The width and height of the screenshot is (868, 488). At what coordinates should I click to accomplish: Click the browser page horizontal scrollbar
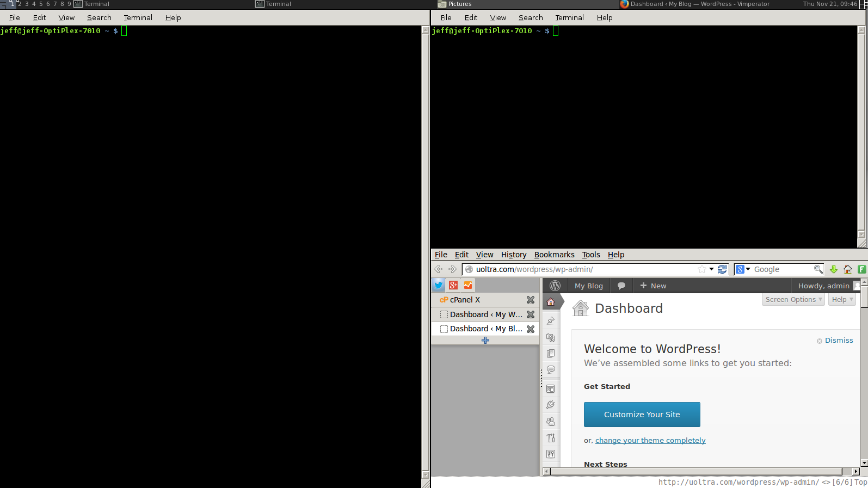[701, 471]
